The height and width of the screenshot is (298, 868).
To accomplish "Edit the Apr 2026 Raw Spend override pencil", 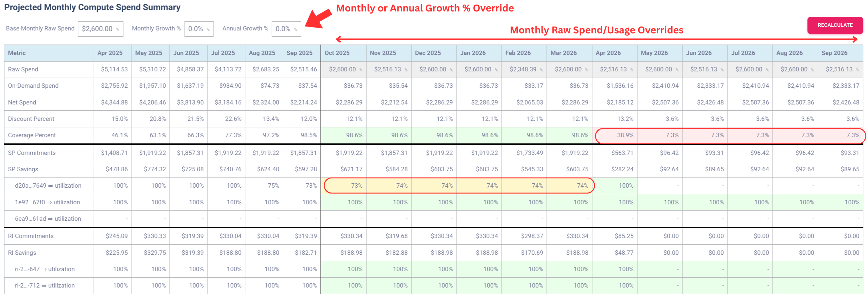I will (x=632, y=69).
